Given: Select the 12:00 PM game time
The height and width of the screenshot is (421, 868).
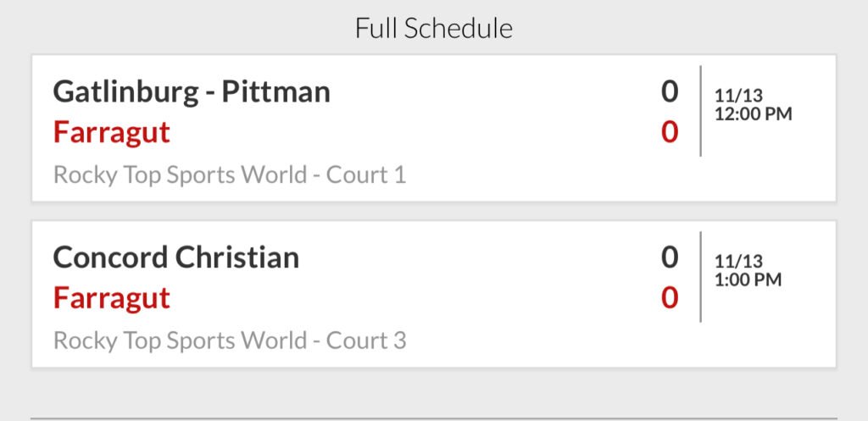Looking at the screenshot, I should [x=753, y=114].
